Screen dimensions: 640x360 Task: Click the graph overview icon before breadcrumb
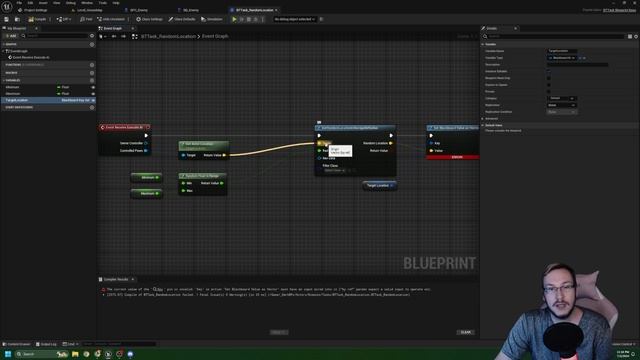(x=135, y=36)
